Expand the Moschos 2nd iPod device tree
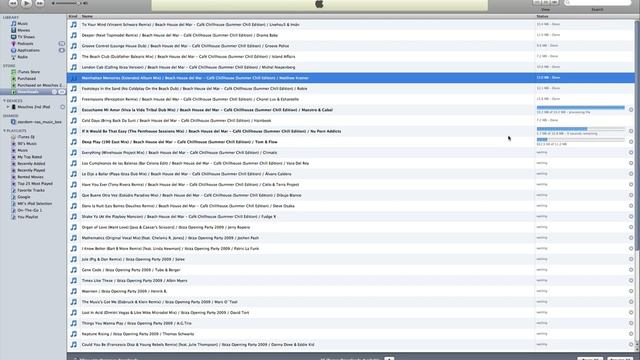The image size is (640, 360). point(7,107)
